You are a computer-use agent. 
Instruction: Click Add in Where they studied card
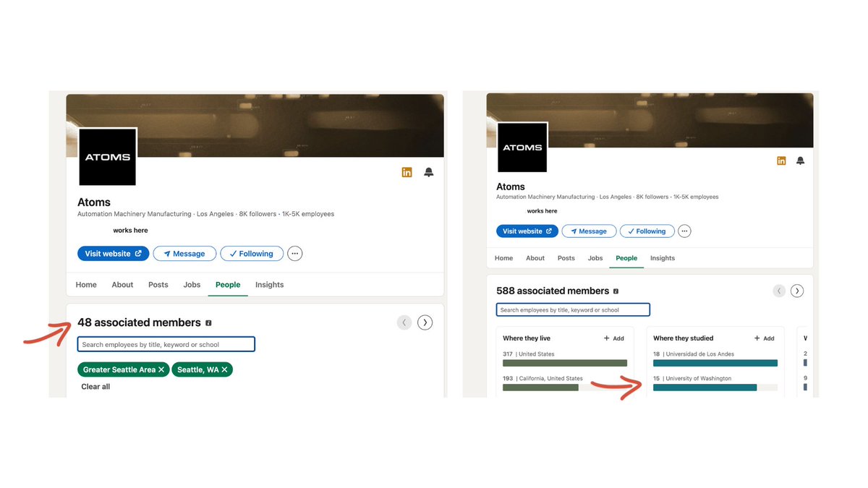pos(764,338)
